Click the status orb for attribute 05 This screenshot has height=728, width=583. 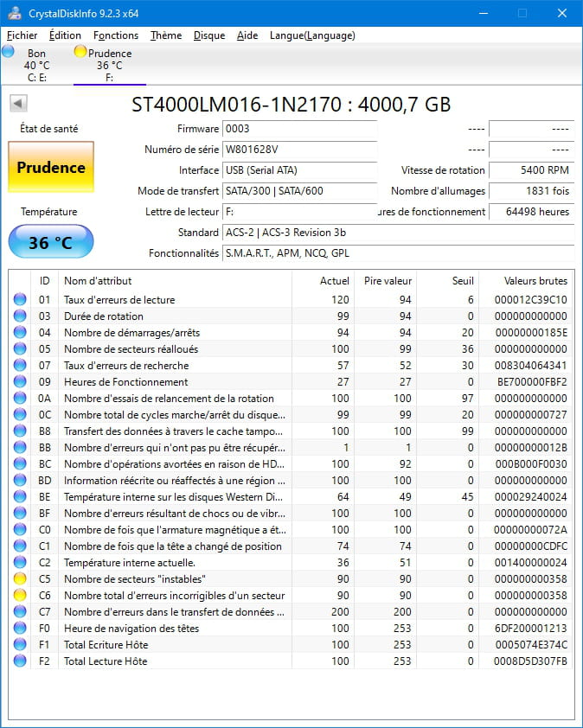(20, 348)
